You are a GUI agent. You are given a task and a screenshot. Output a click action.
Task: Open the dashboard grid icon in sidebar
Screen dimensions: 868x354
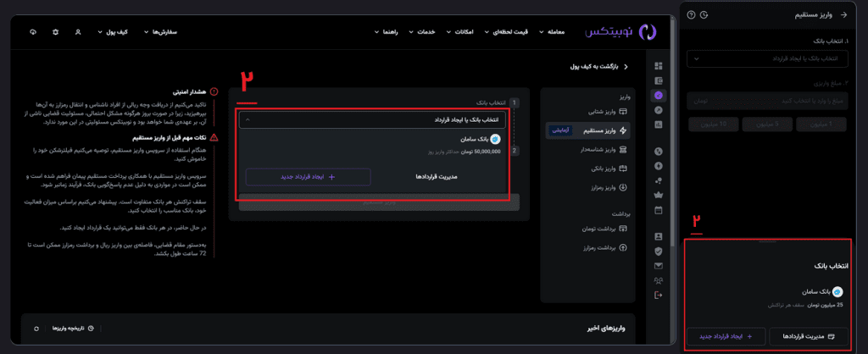[x=659, y=66]
